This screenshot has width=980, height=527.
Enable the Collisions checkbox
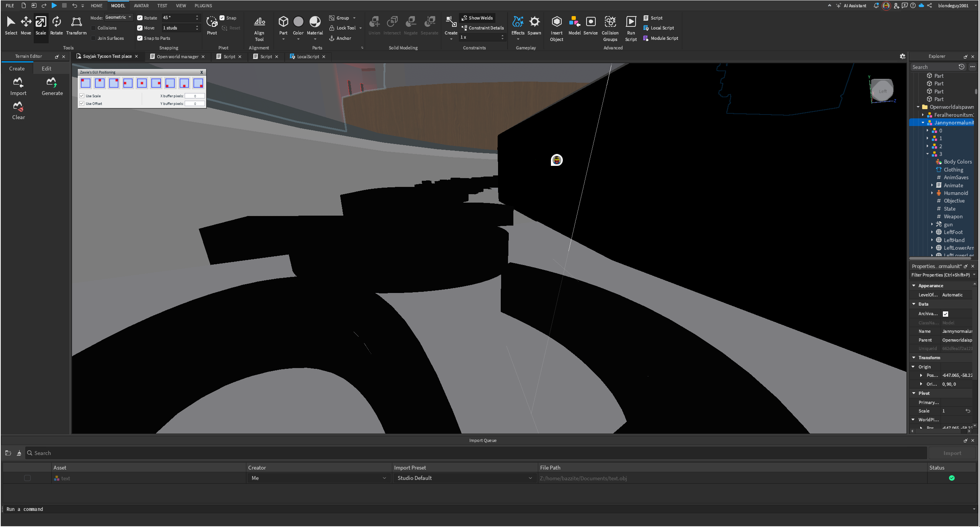click(x=93, y=28)
